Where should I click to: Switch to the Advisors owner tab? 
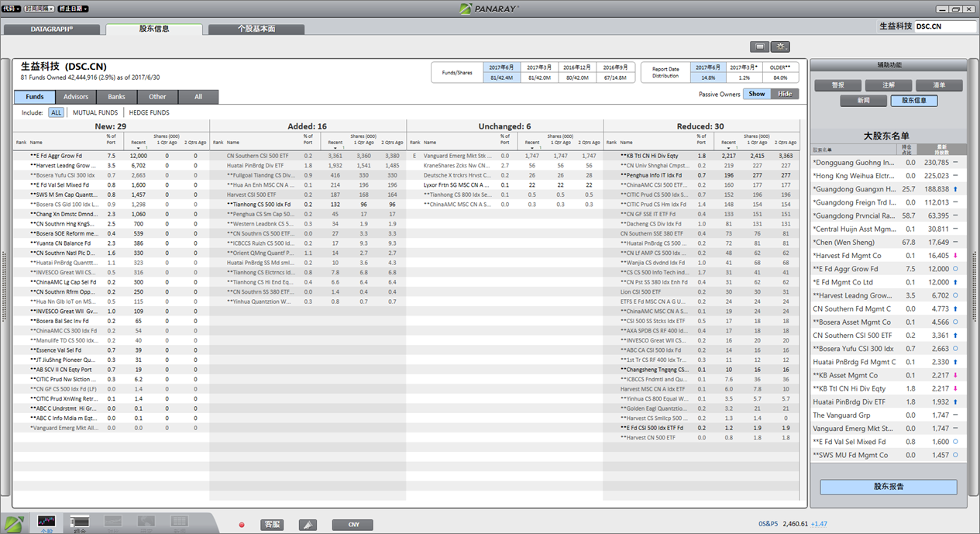(76, 97)
